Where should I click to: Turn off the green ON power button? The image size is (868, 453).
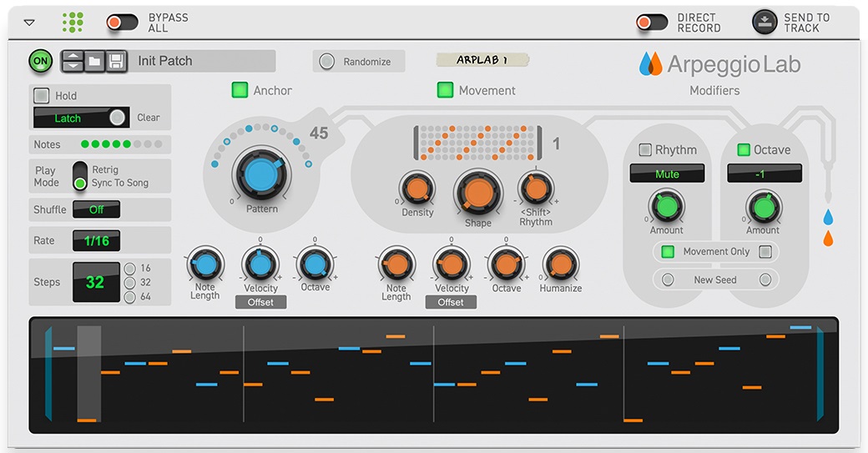click(40, 61)
